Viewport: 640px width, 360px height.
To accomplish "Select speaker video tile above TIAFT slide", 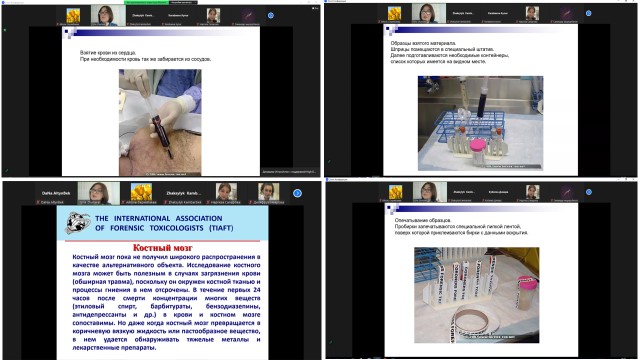I will 99,193.
